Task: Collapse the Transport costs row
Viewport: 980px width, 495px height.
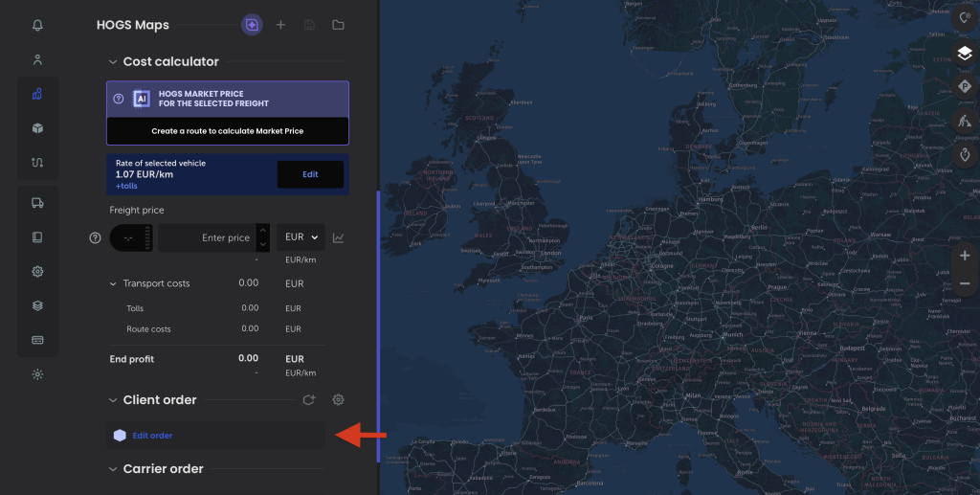Action: 113,283
